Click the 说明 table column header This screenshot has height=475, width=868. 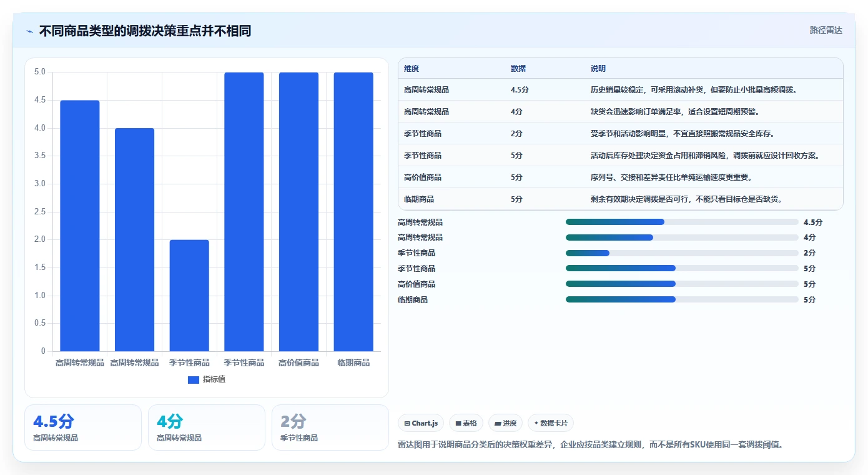(598, 68)
